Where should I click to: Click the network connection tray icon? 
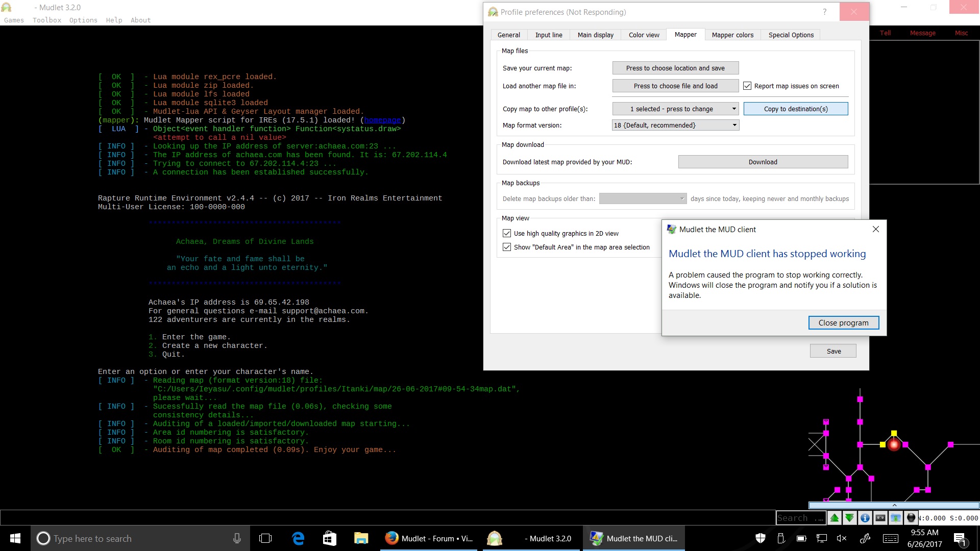[822, 538]
